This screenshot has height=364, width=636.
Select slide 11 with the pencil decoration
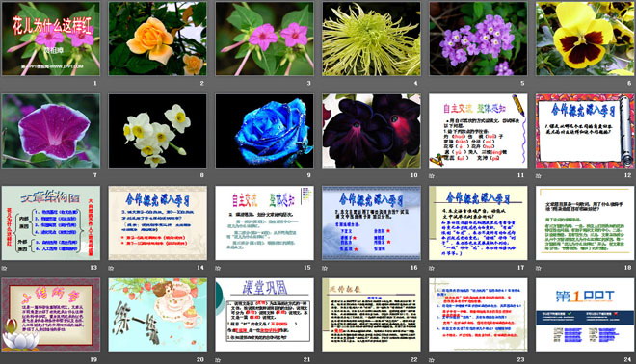478,131
